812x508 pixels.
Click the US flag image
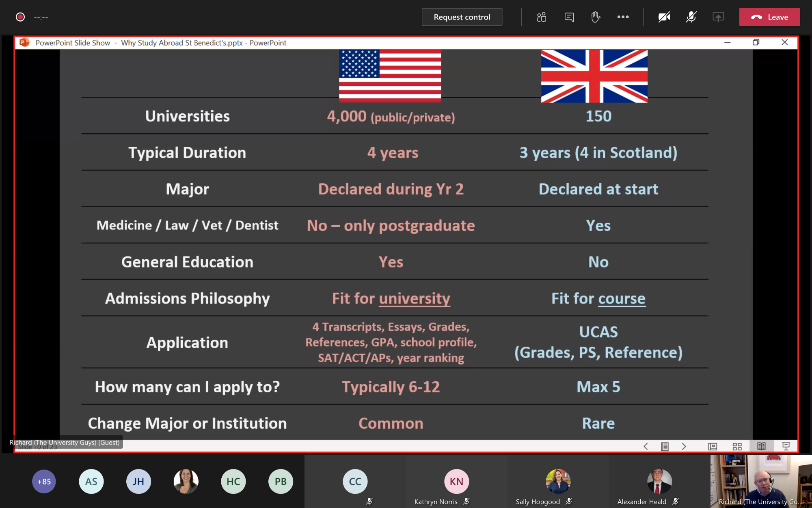(x=390, y=76)
